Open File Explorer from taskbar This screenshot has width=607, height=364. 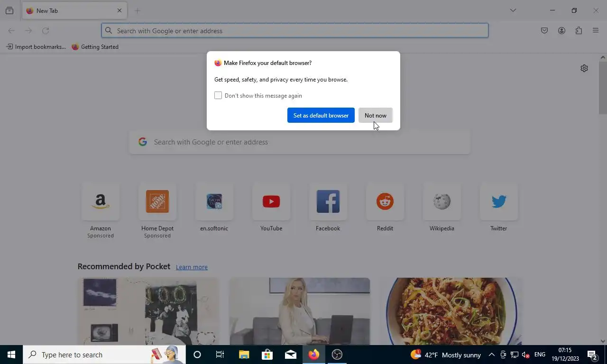(244, 355)
